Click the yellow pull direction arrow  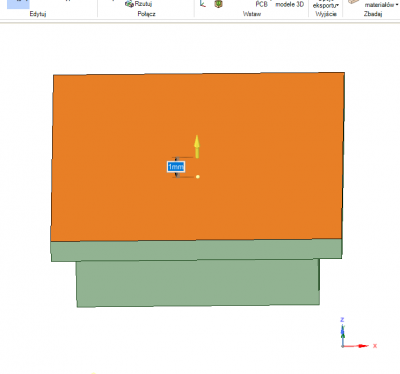click(197, 146)
